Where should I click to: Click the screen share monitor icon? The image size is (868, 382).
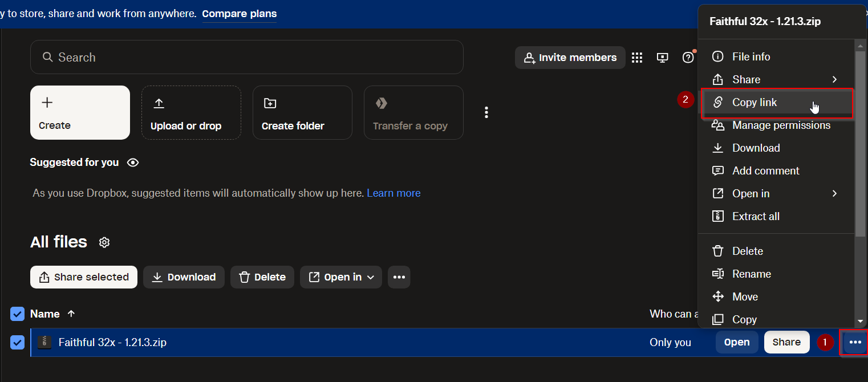click(662, 57)
